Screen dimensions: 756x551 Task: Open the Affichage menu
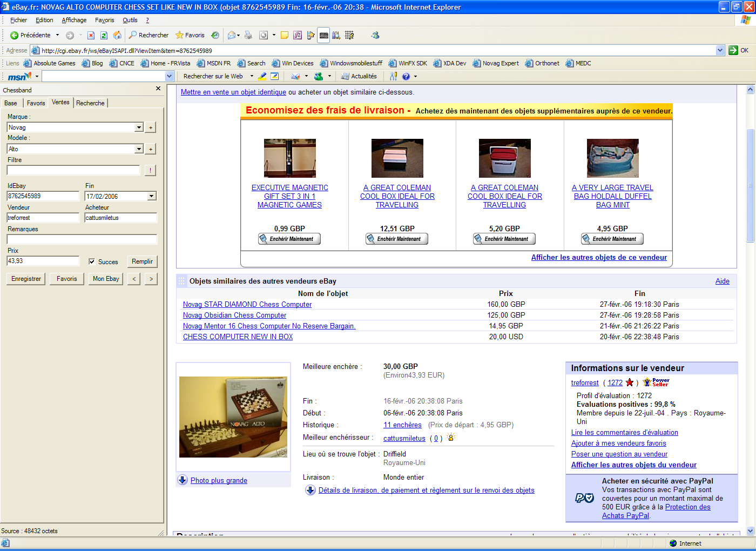[x=74, y=20]
